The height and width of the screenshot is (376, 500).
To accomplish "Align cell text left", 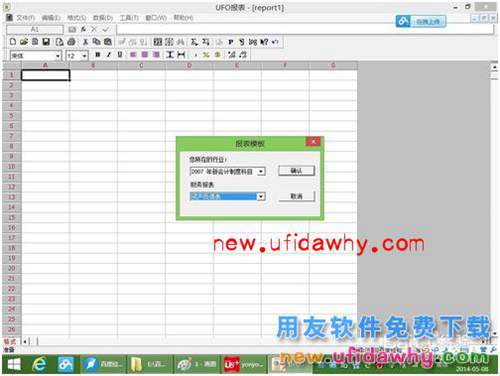I will click(x=133, y=55).
